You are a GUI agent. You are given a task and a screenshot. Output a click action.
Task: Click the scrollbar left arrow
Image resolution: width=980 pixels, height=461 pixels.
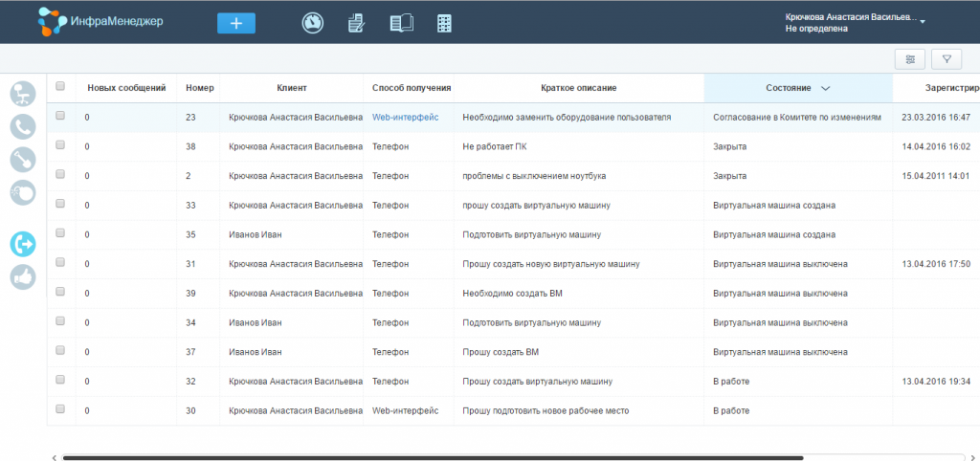tap(55, 458)
